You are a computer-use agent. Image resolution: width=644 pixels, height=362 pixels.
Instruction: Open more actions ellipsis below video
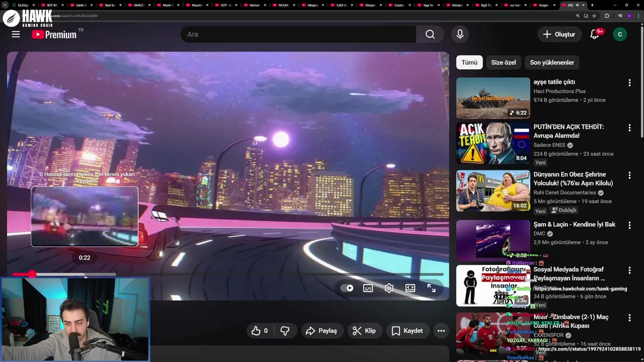(x=441, y=331)
